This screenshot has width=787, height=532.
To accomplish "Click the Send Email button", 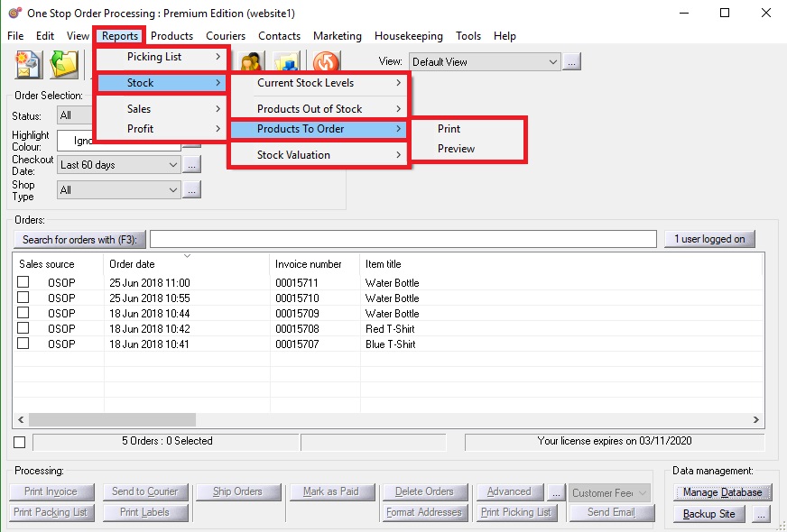I will (611, 512).
